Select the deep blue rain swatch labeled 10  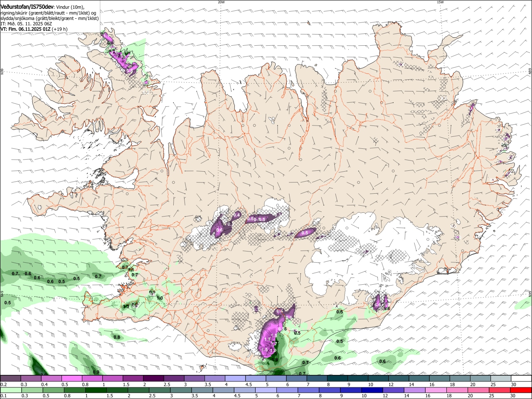[372, 390]
